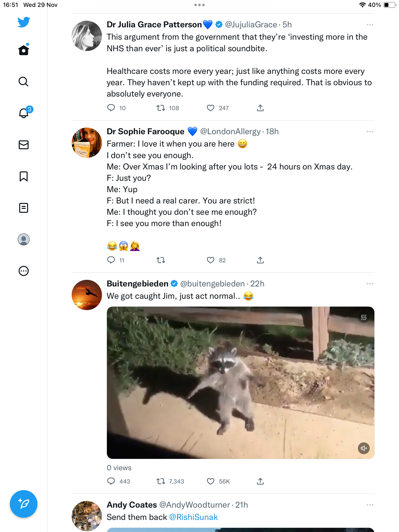The height and width of the screenshot is (532, 399).
Task: Go to Home timeline icon
Action: click(24, 50)
